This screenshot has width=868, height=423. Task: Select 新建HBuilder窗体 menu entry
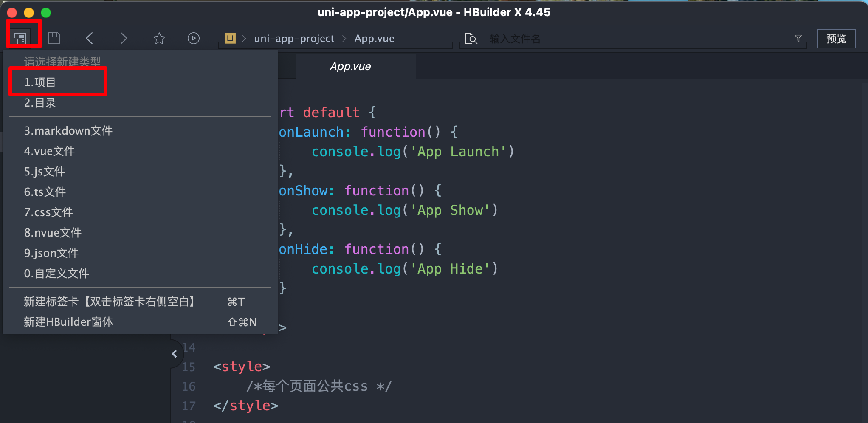(140, 322)
